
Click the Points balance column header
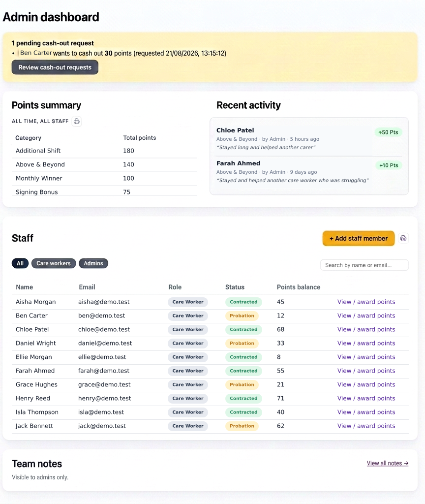pos(299,287)
